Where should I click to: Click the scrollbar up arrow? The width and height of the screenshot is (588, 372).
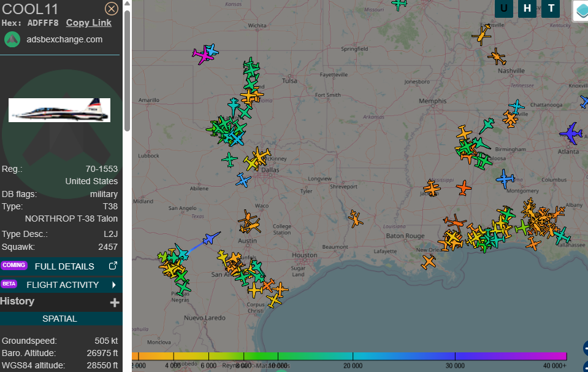127,4
